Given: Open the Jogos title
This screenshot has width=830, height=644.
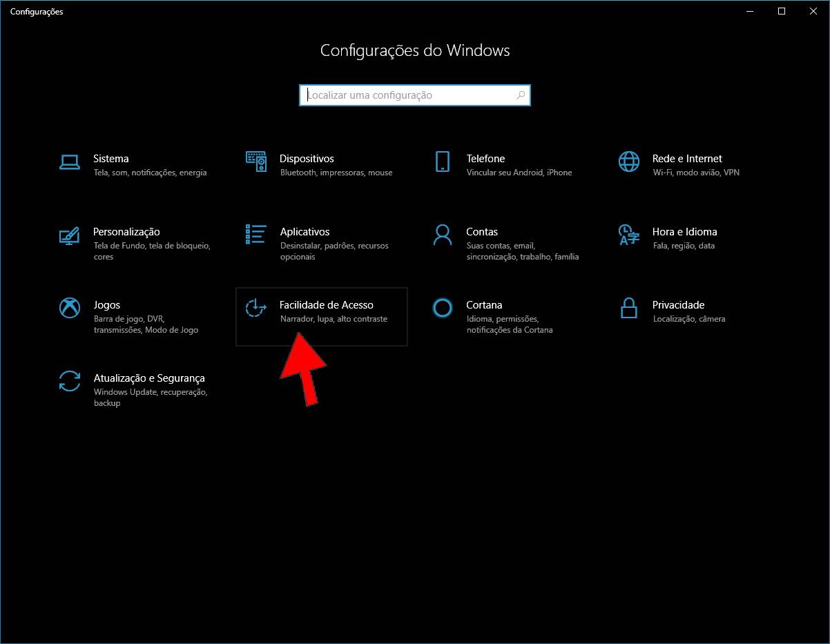Looking at the screenshot, I should tap(107, 305).
